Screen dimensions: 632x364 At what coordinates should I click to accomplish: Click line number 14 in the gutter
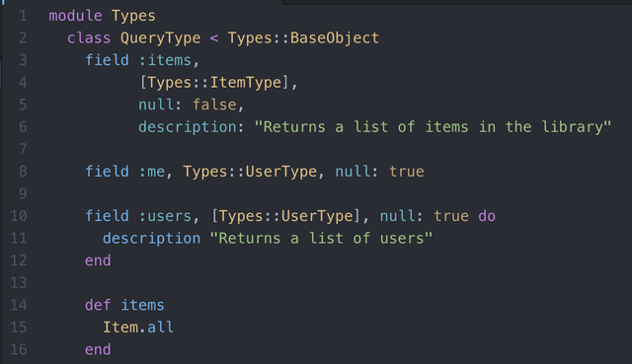(19, 305)
